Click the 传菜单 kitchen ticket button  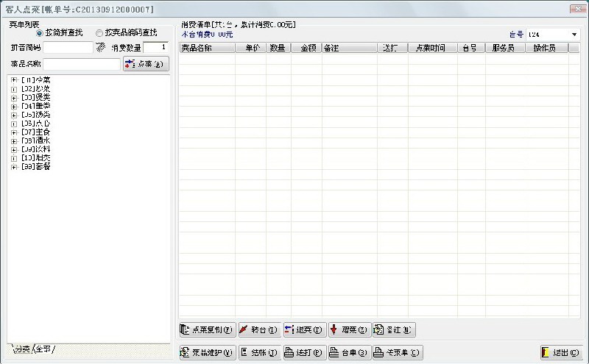click(398, 352)
